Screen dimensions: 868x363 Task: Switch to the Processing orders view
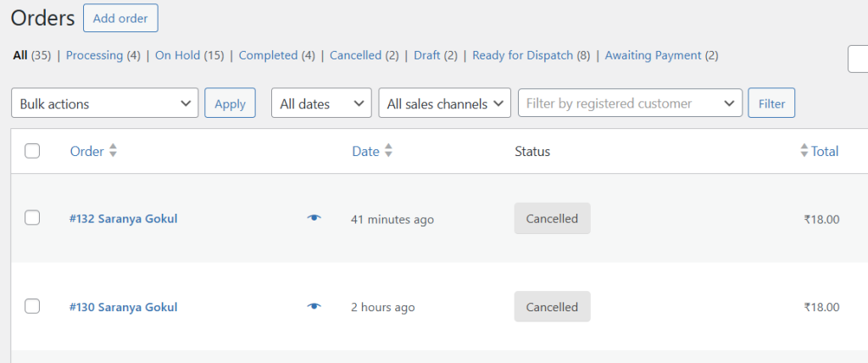94,55
